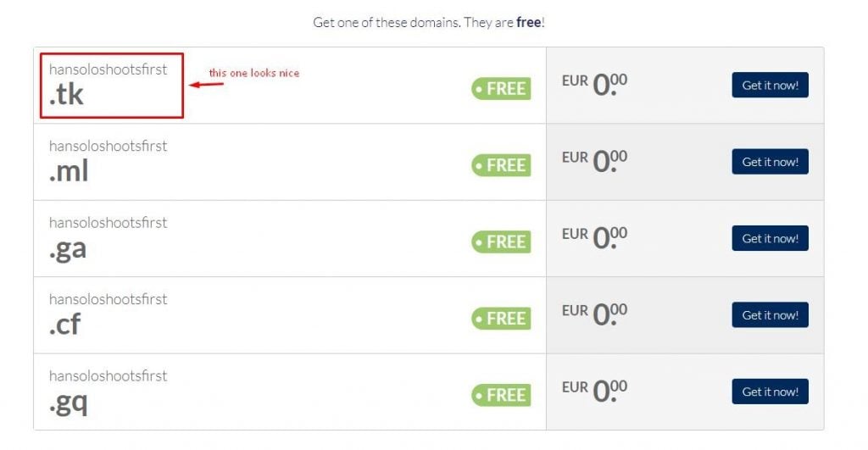Click the FREE badge on .gq row
Screen dimensions: 868x450
coord(501,395)
